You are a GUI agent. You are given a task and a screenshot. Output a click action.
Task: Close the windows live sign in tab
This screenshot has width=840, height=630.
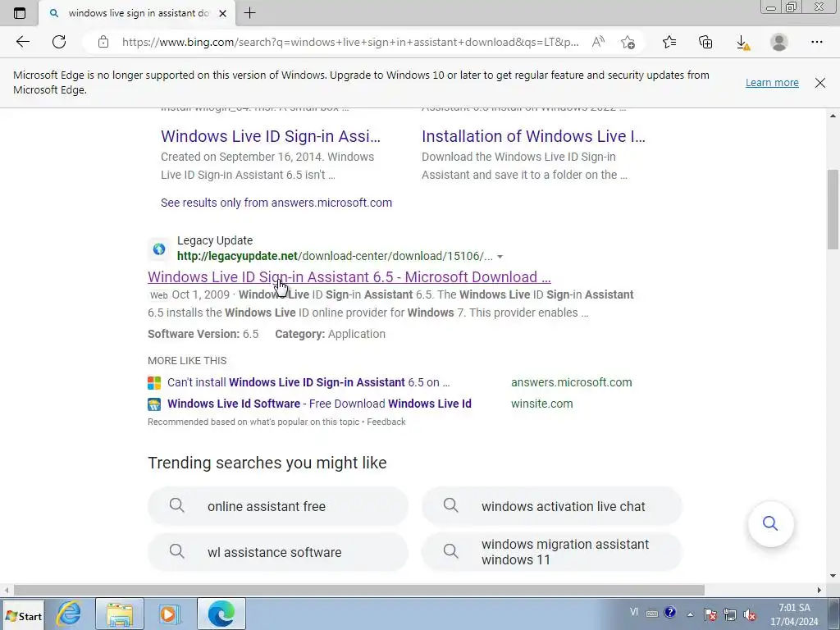[x=223, y=13]
